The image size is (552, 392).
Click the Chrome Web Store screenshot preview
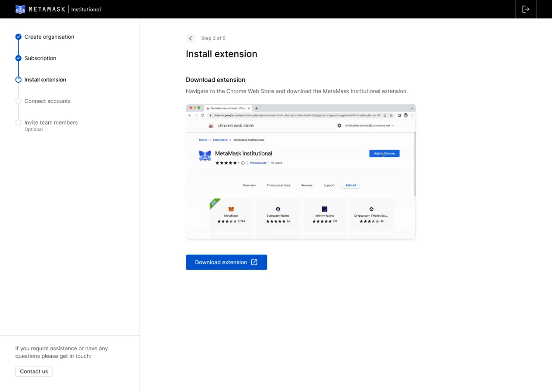[x=301, y=171]
